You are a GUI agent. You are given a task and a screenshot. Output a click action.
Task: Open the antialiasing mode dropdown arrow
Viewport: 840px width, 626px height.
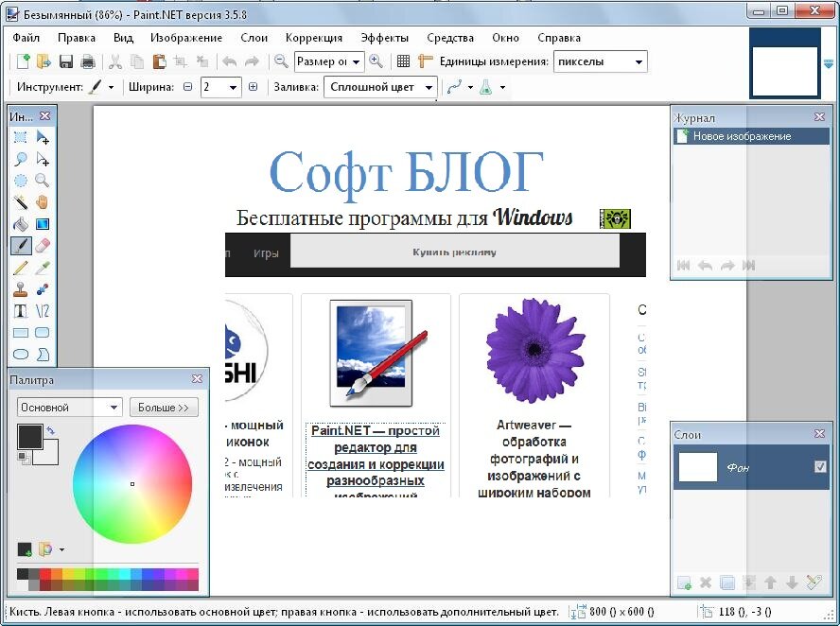pyautogui.click(x=470, y=87)
